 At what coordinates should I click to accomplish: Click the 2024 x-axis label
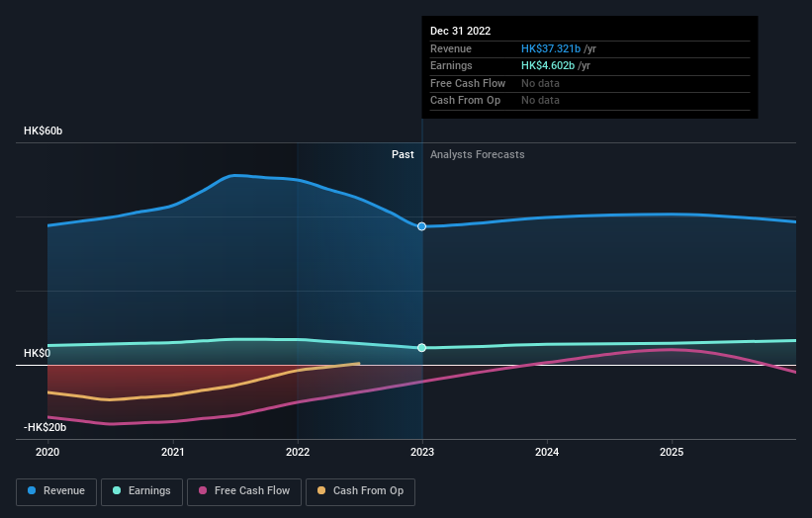click(547, 453)
